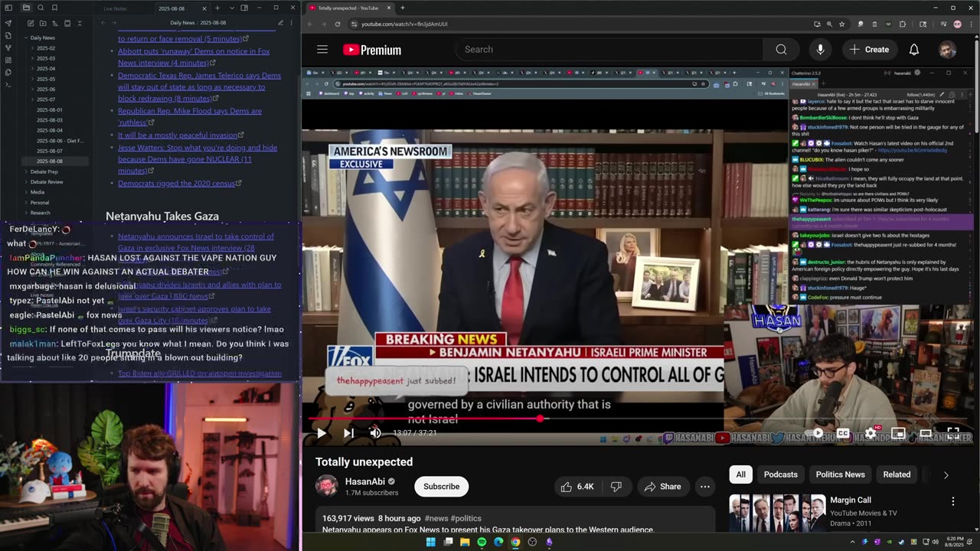980x551 pixels.
Task: Open the Create button on YouTube
Action: [x=869, y=50]
